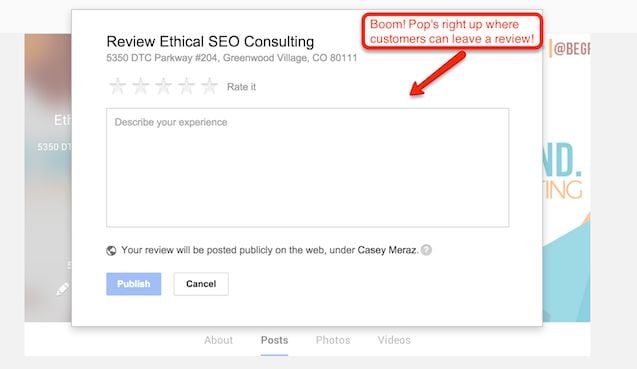Click the Publish button
Screen dimensions: 637x369
[x=134, y=284]
